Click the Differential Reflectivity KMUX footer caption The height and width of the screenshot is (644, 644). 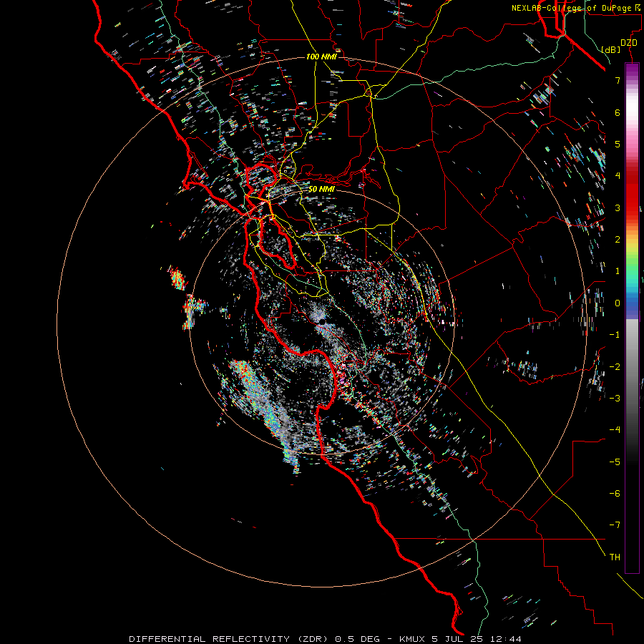(x=326, y=639)
